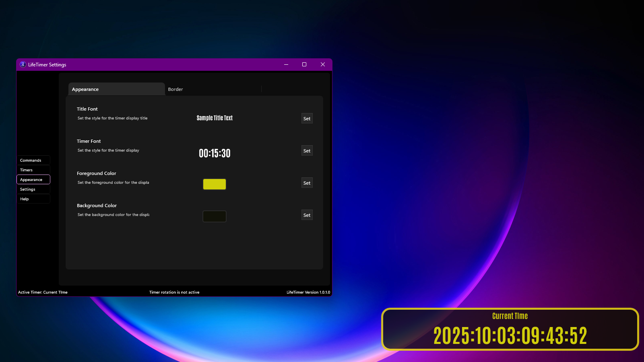The image size is (644, 362).
Task: Click Set next to Timer Font
Action: 307,150
